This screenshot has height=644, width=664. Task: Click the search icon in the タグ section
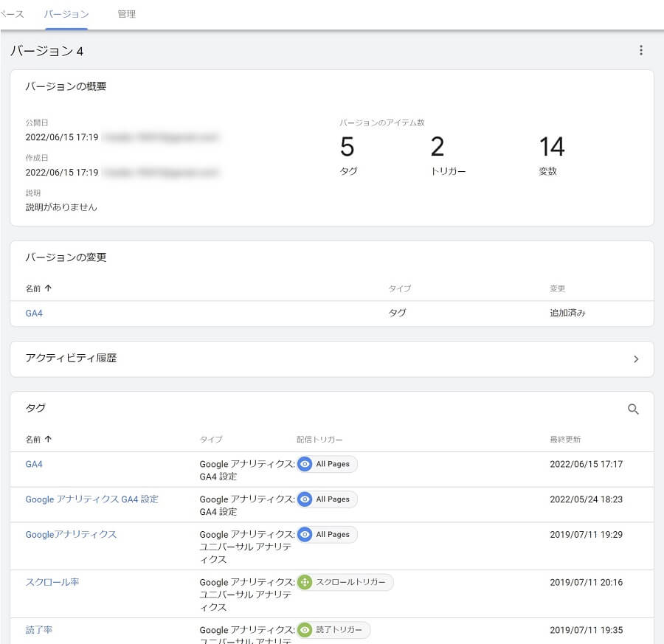(x=633, y=409)
